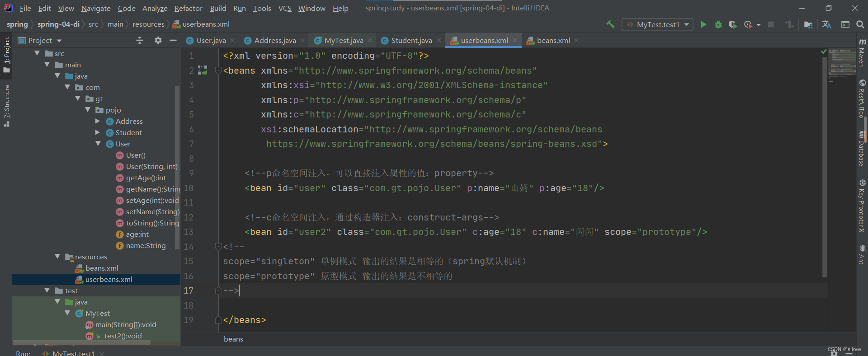This screenshot has width=868, height=356.
Task: Collapse the resources folder
Action: [x=57, y=257]
